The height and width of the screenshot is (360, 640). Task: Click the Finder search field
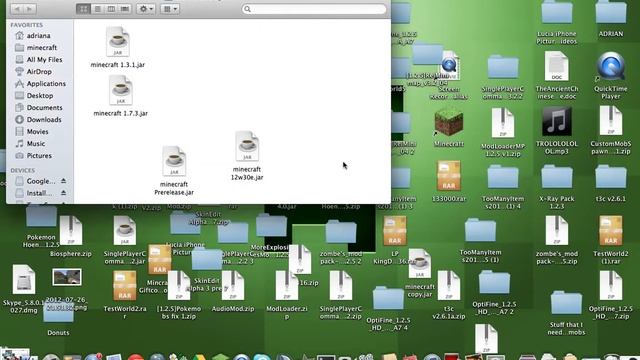point(314,9)
